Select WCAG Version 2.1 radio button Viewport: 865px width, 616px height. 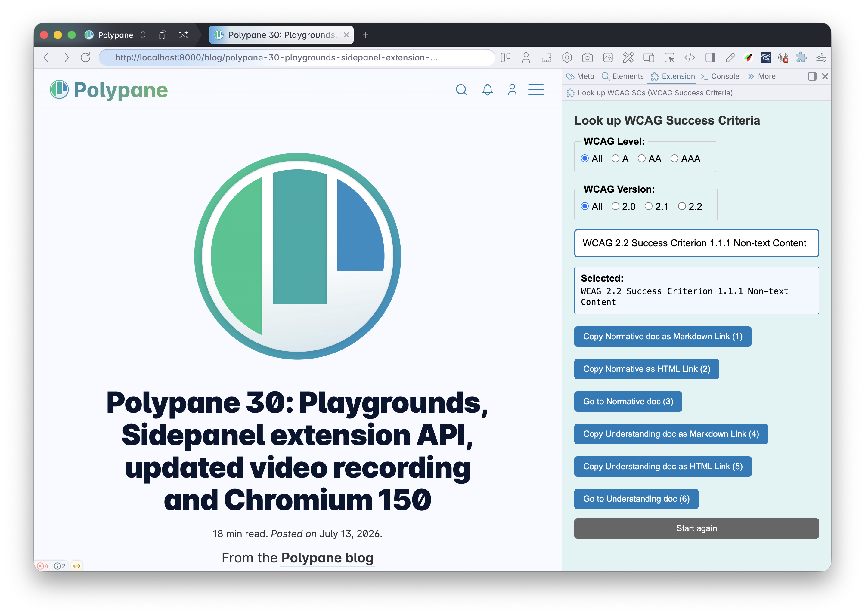pyautogui.click(x=649, y=206)
